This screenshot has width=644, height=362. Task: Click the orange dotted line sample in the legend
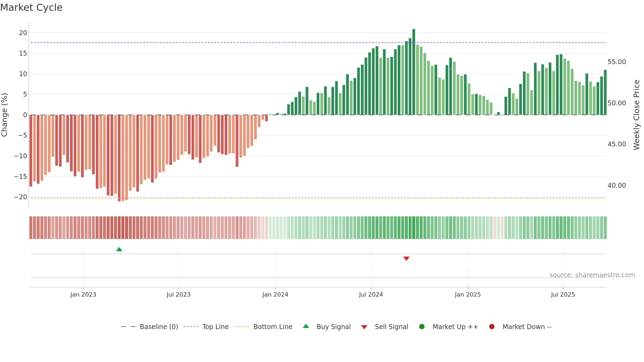pos(242,327)
